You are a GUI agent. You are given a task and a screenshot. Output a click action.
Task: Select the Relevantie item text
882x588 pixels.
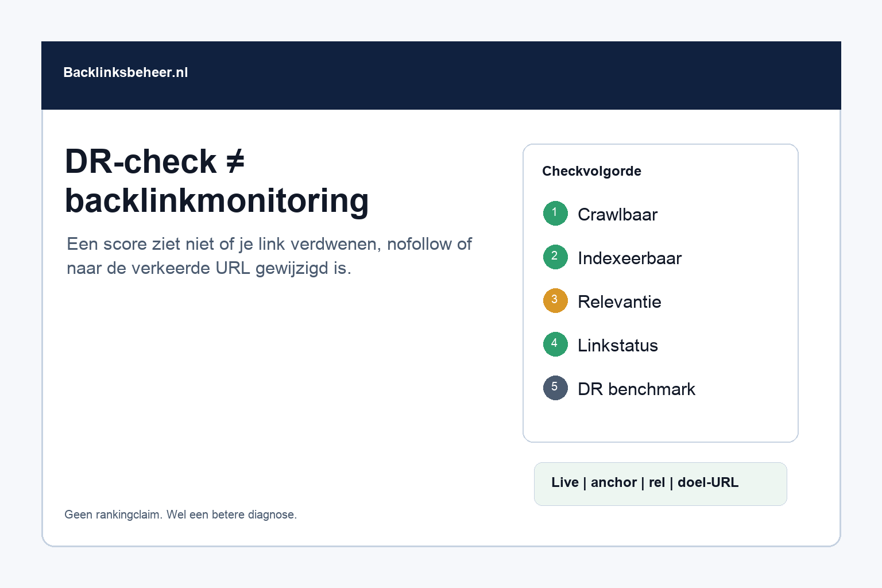[619, 301]
